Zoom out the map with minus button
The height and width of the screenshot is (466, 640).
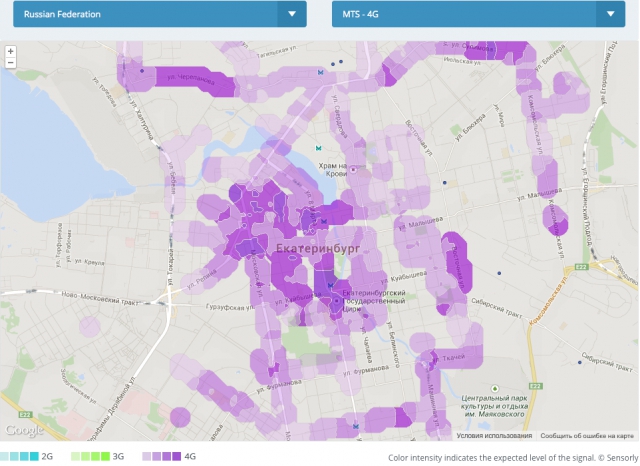click(x=11, y=62)
